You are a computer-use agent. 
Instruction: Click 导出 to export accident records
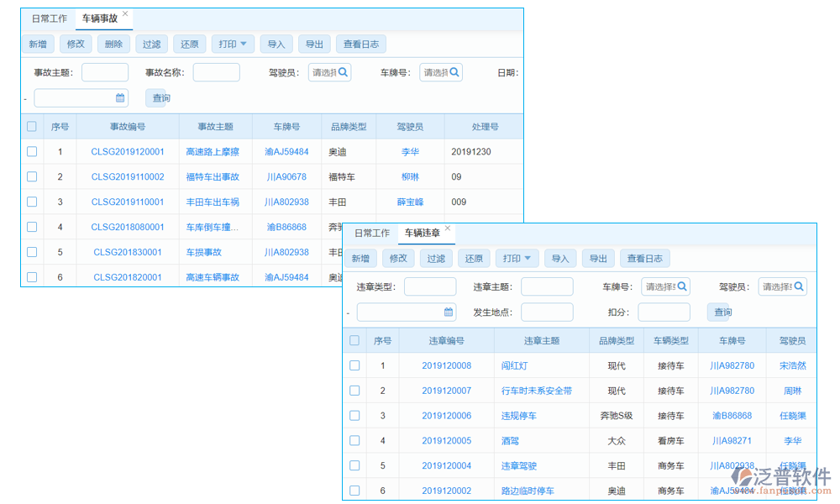pos(314,44)
